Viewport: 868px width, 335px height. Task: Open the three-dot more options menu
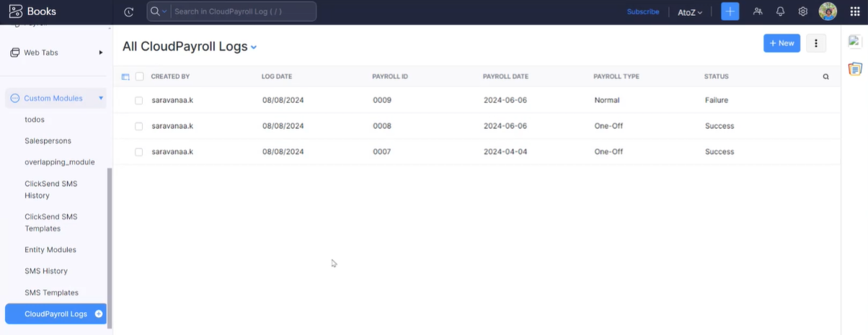(816, 43)
